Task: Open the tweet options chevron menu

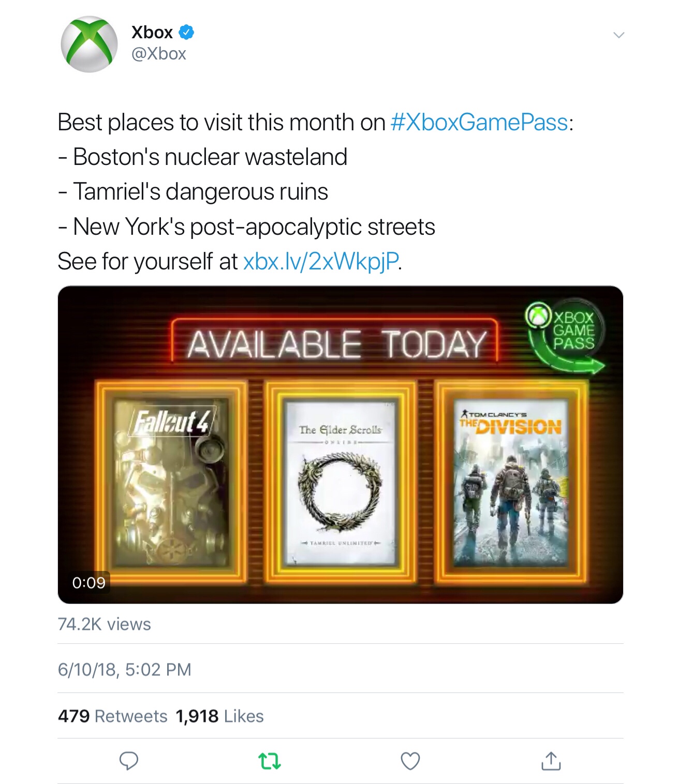Action: pos(618,35)
